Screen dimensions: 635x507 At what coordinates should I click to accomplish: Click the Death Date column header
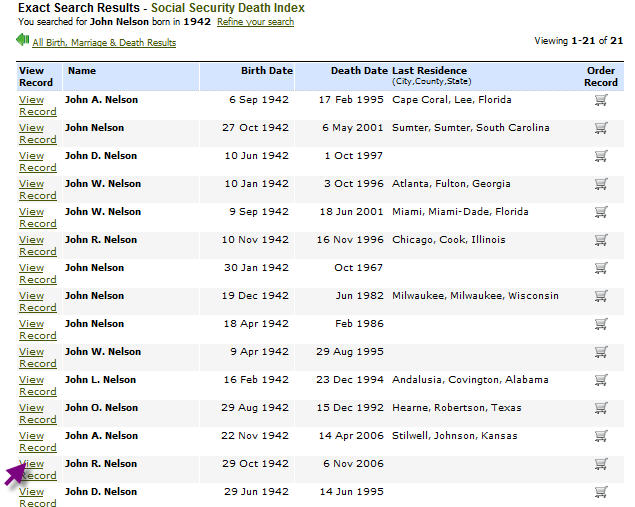tap(359, 70)
